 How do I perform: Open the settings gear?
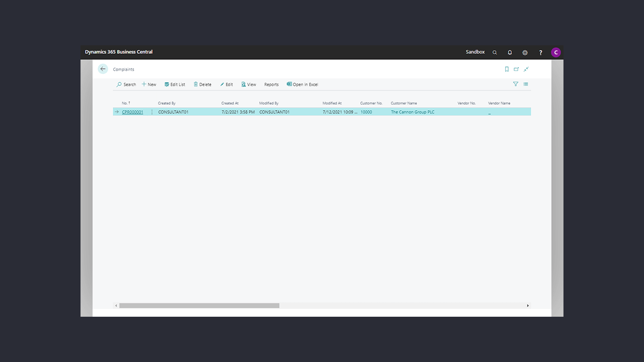click(x=525, y=52)
